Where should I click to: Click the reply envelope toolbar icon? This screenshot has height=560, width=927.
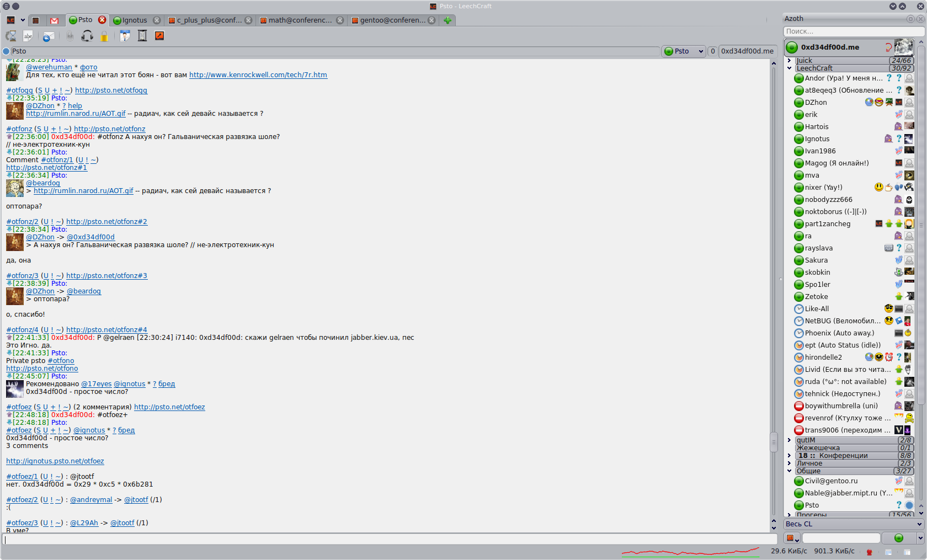[x=49, y=36]
